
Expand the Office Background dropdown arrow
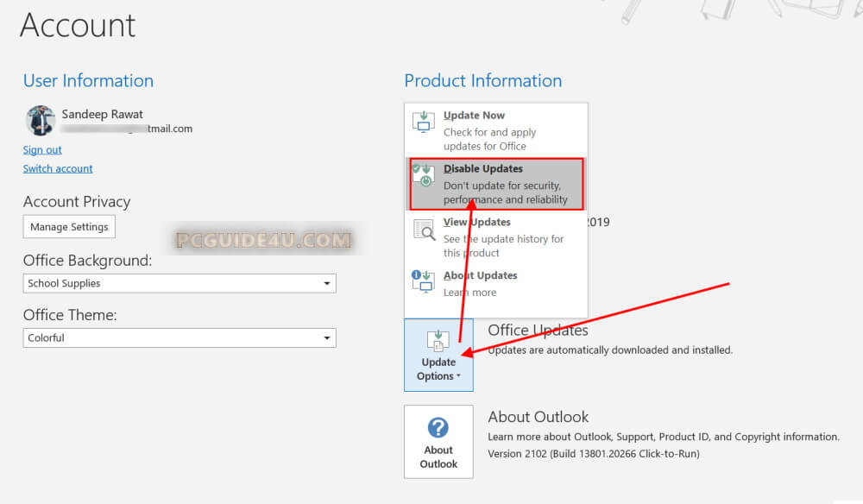326,283
